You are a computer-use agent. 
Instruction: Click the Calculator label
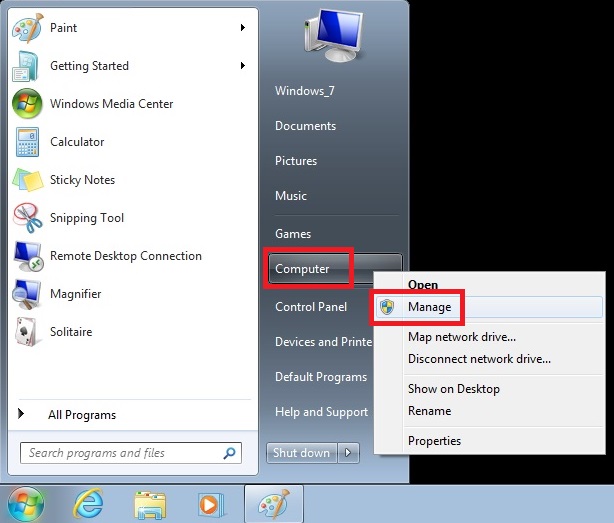[x=77, y=142]
